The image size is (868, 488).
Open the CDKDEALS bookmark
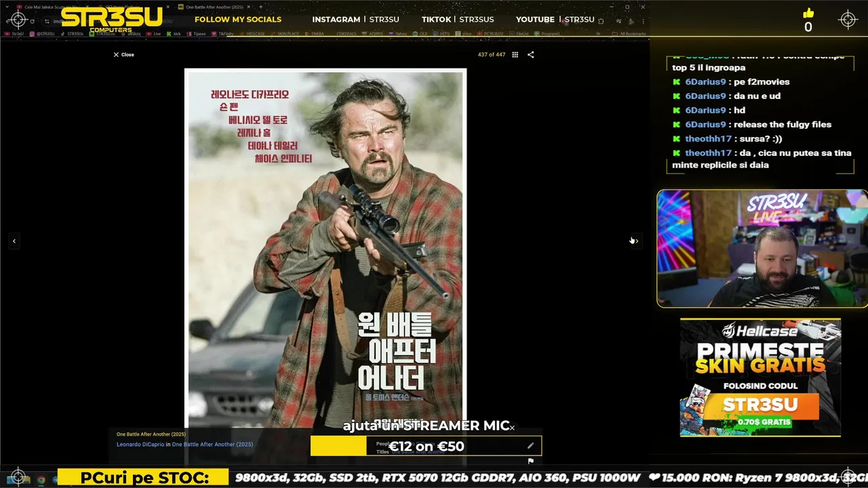tap(347, 34)
